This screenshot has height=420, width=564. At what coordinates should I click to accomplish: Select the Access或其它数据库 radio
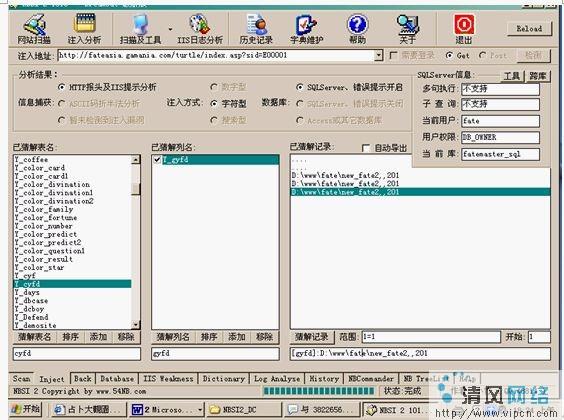click(300, 120)
